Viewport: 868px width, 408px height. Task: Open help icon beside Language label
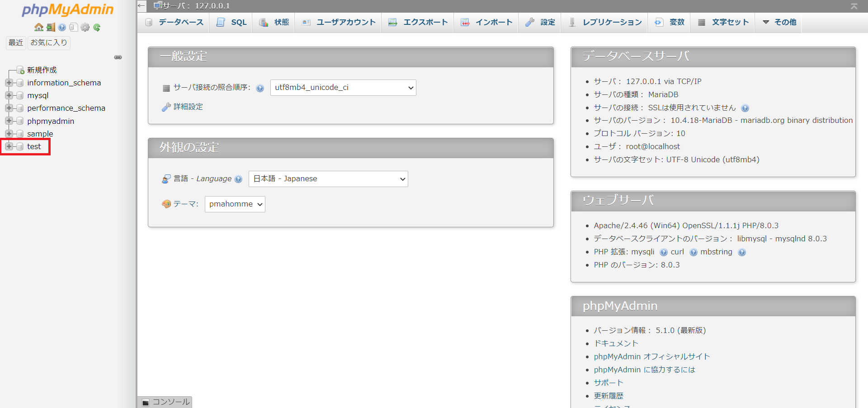[239, 179]
